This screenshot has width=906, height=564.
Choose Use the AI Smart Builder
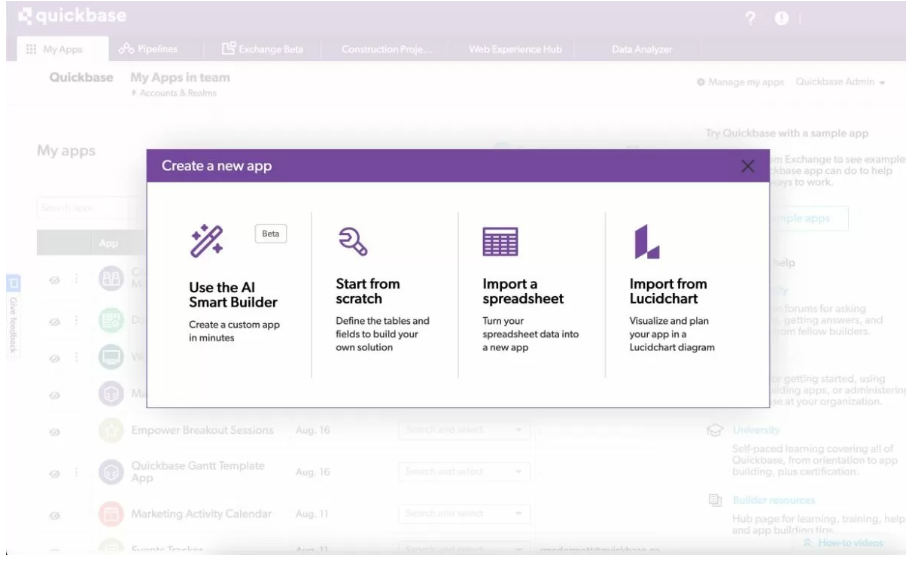235,295
